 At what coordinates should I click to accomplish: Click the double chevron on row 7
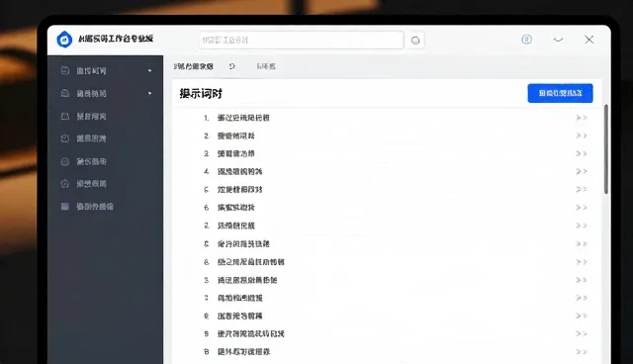point(581,226)
